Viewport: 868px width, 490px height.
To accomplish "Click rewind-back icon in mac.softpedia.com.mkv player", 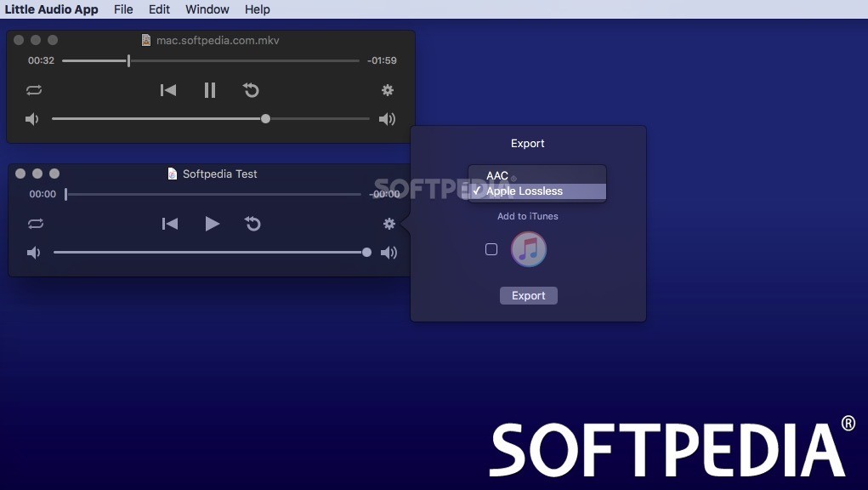I will click(252, 90).
